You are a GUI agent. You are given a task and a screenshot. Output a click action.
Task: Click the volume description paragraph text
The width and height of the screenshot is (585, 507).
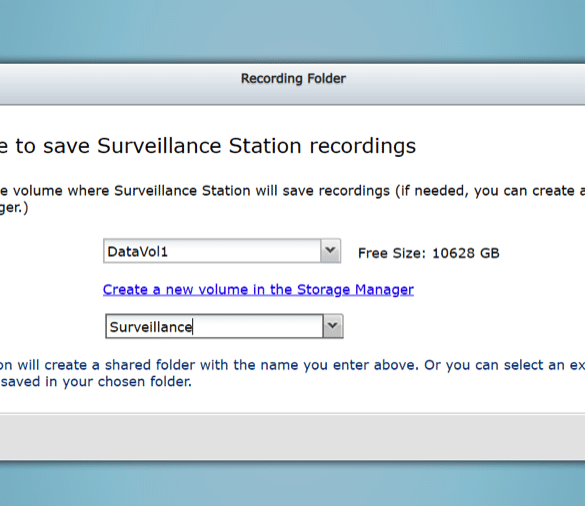click(292, 199)
